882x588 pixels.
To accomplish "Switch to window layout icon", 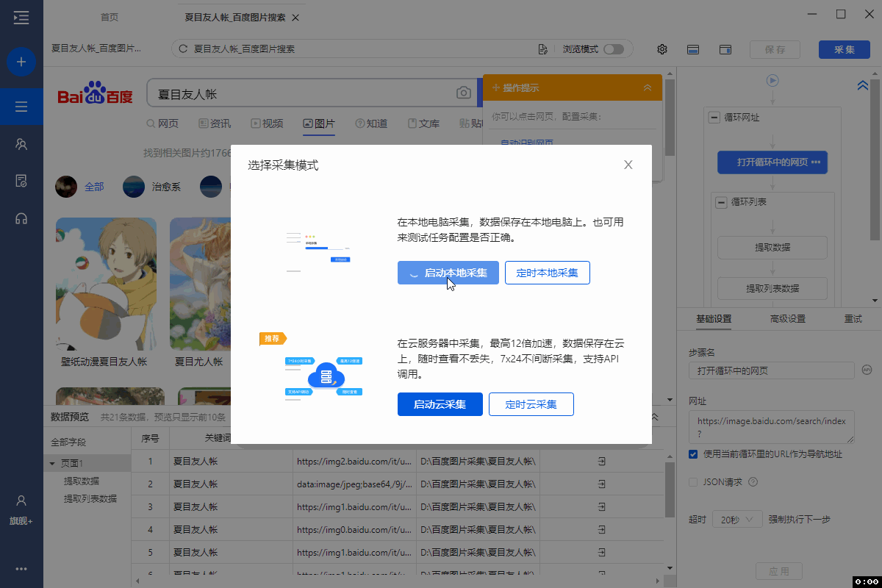I will point(725,49).
